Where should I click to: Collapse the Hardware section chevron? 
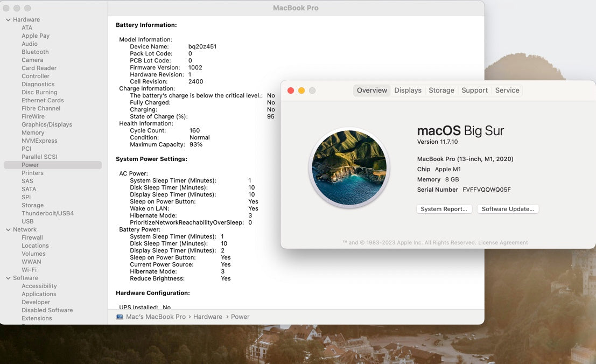point(8,20)
